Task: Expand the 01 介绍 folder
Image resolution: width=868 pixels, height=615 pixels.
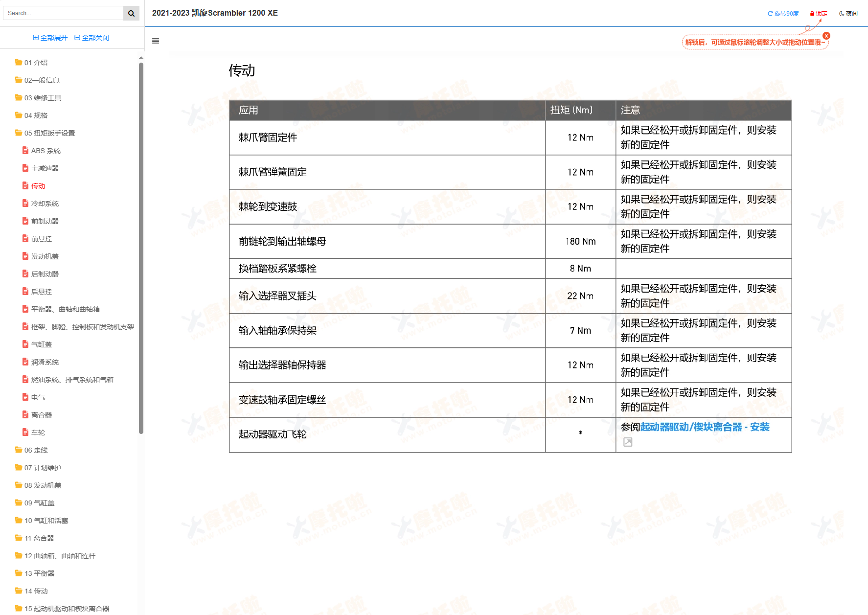Action: point(31,63)
